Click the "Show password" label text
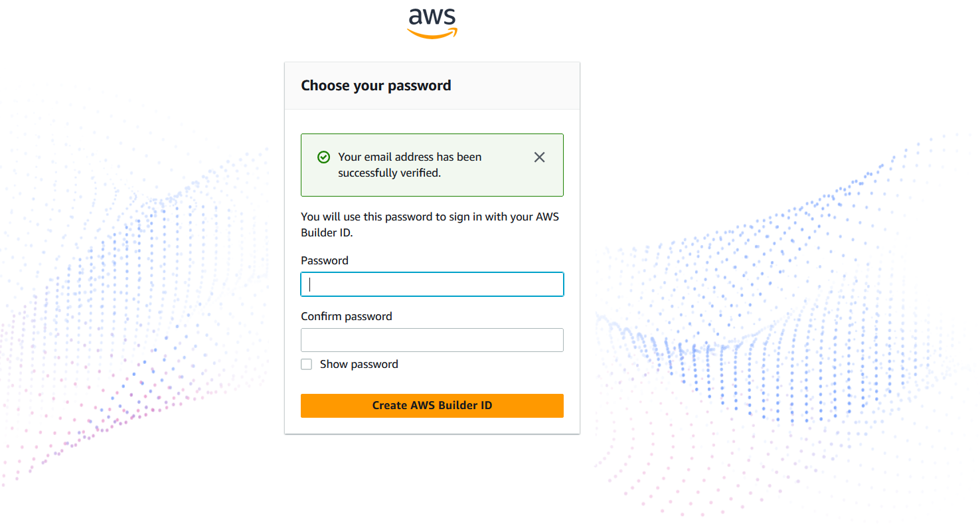Screen dimensions: 980x530 (x=359, y=364)
